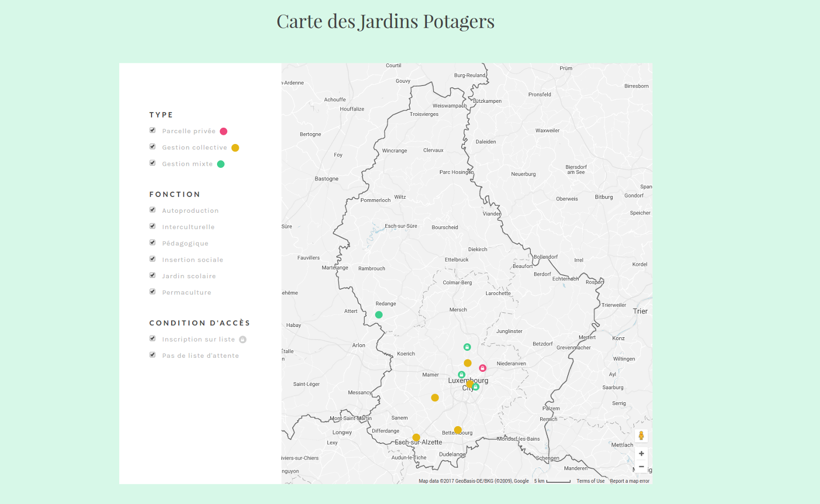Click the Diekirch label on the map

click(478, 250)
